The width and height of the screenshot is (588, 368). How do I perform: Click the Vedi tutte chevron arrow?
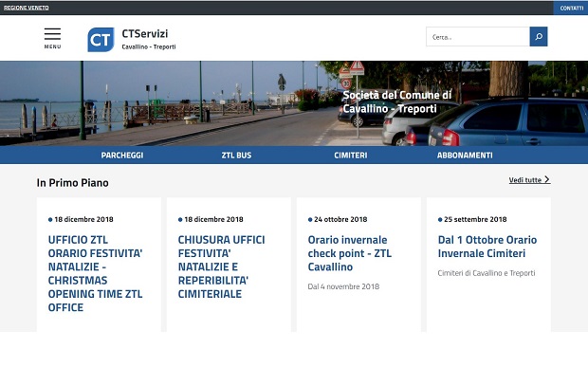[547, 179]
